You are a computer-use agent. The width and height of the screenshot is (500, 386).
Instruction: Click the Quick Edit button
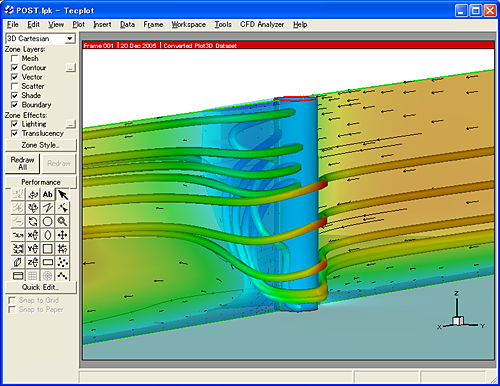[41, 287]
